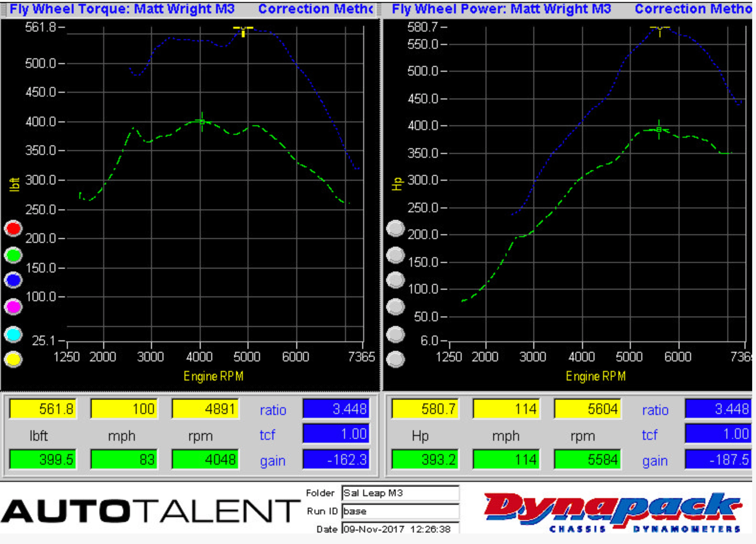This screenshot has height=544, width=756.
Task: Click the Fly Wheel Torque panel title
Action: coord(122,9)
